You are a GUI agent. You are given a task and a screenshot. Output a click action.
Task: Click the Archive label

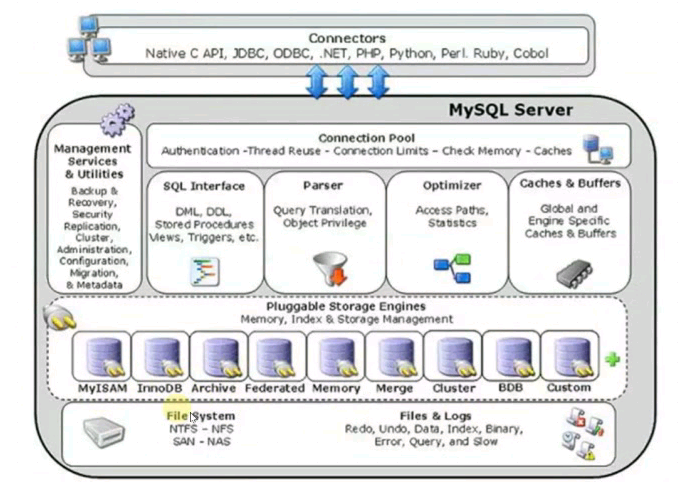click(x=213, y=388)
